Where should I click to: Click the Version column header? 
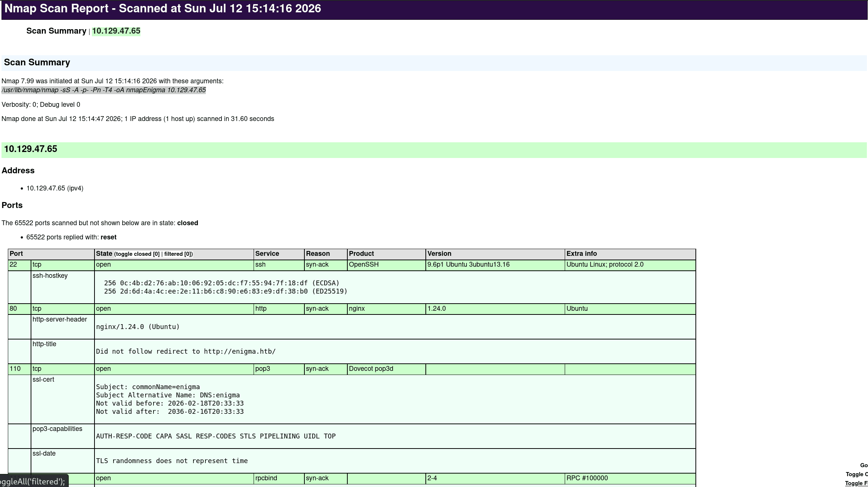pos(495,254)
